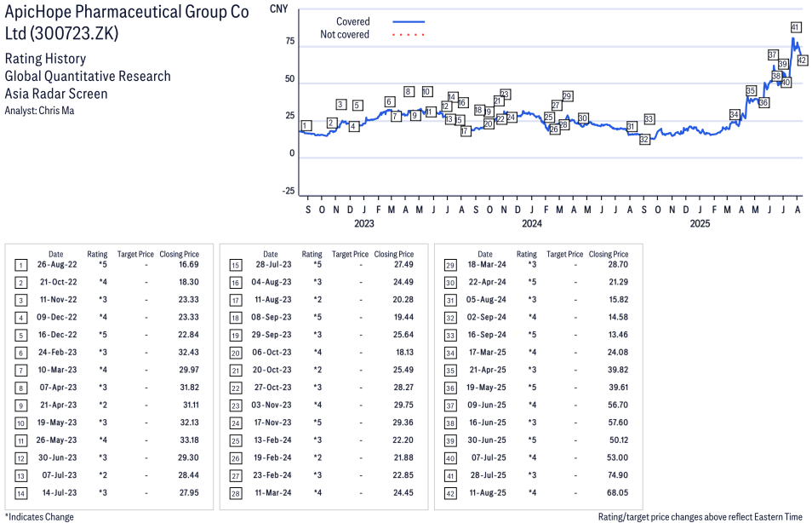812x523 pixels.
Task: Select chart marker 34 on the graph
Action: pyautogui.click(x=735, y=114)
